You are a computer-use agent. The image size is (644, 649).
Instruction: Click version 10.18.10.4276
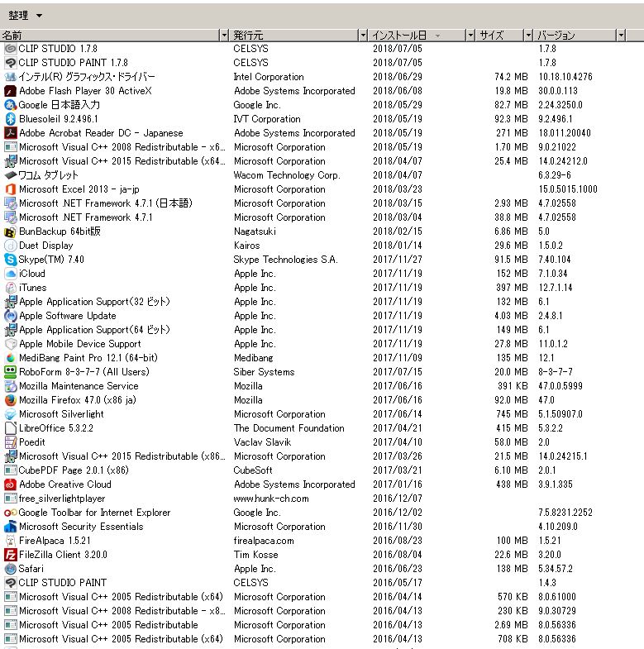click(x=565, y=77)
